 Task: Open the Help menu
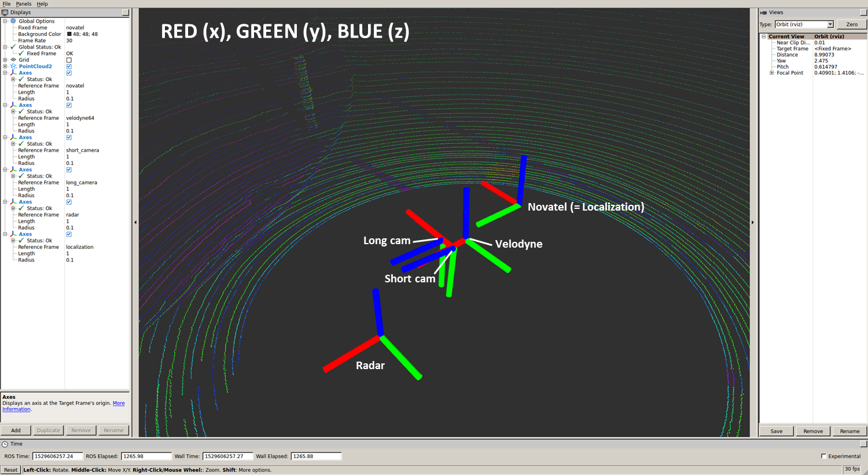coord(42,4)
